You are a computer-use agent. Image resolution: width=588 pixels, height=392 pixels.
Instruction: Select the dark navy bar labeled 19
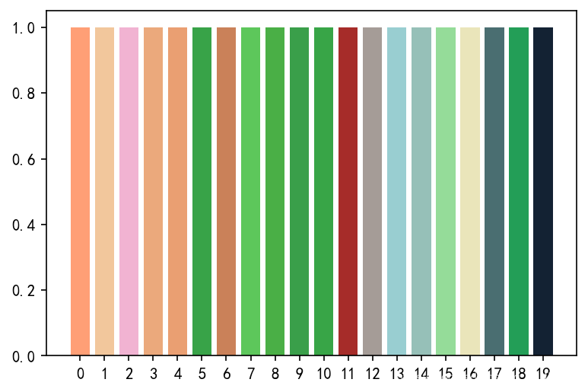pos(543,191)
